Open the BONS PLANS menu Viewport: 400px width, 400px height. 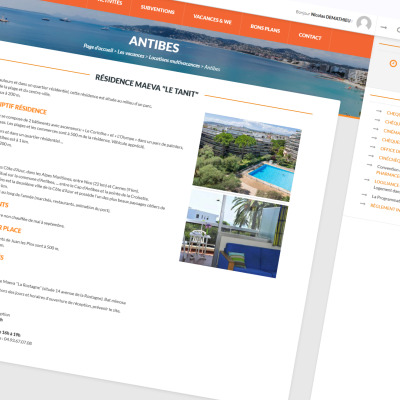tap(265, 28)
